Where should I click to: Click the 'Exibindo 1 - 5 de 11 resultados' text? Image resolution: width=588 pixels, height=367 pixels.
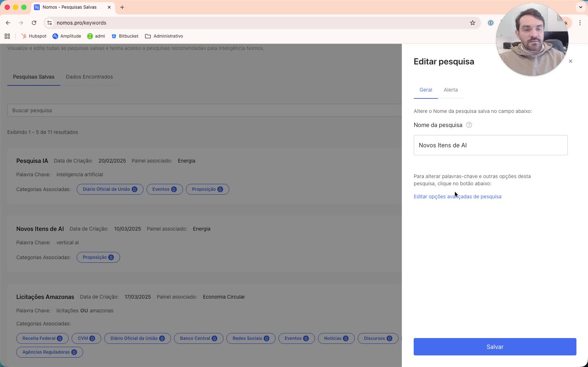click(x=43, y=132)
